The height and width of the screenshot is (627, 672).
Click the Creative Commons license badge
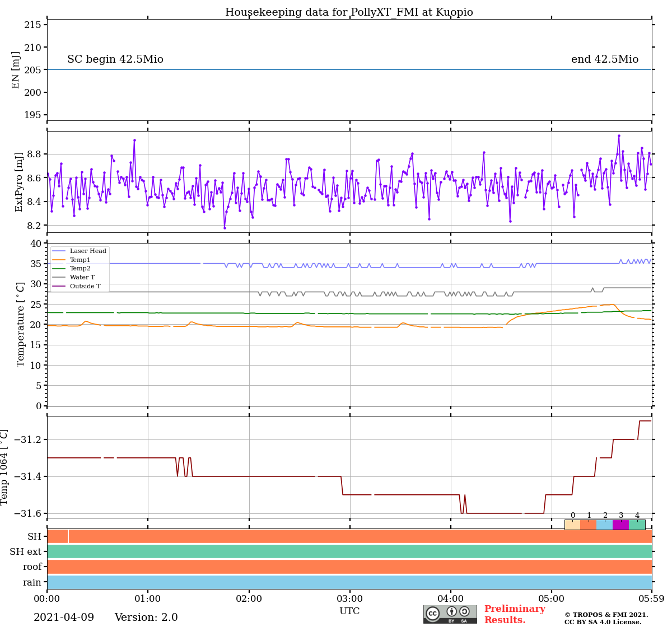tap(450, 614)
